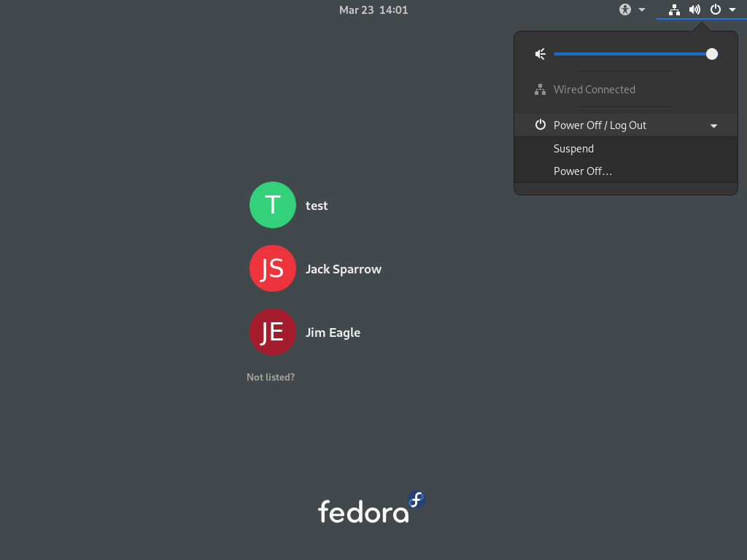Expand the accessibility dropdown arrow

pos(642,9)
